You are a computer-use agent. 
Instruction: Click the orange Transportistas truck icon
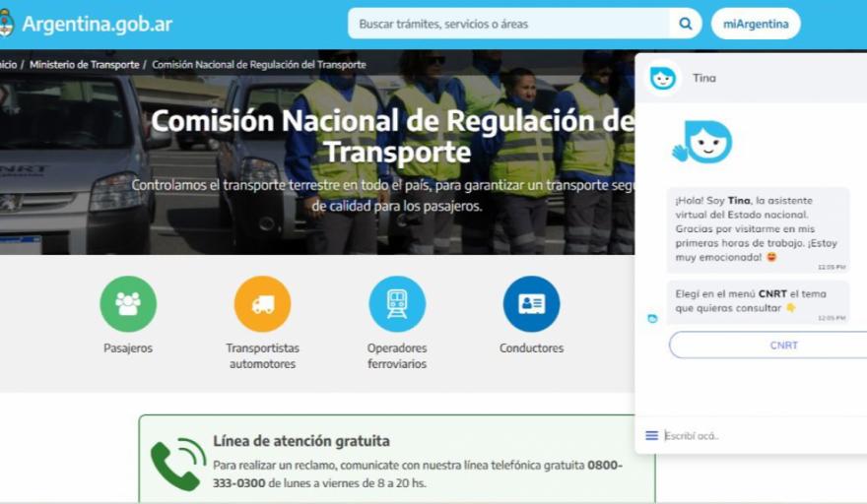pyautogui.click(x=263, y=304)
